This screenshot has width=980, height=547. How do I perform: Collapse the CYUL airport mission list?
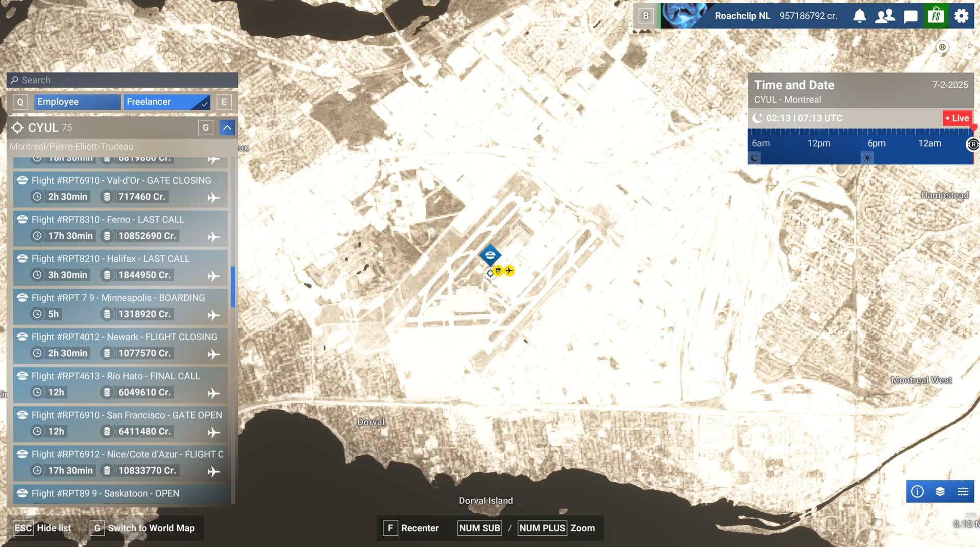click(x=227, y=128)
